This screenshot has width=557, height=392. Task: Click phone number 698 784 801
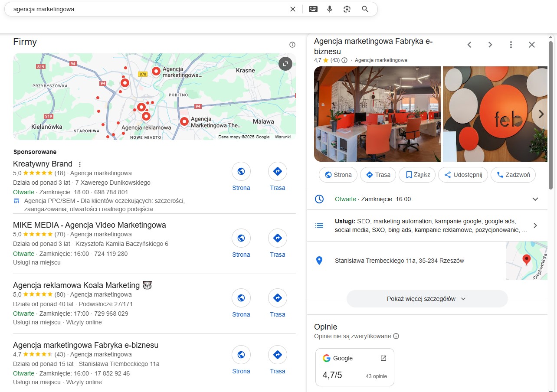point(111,192)
